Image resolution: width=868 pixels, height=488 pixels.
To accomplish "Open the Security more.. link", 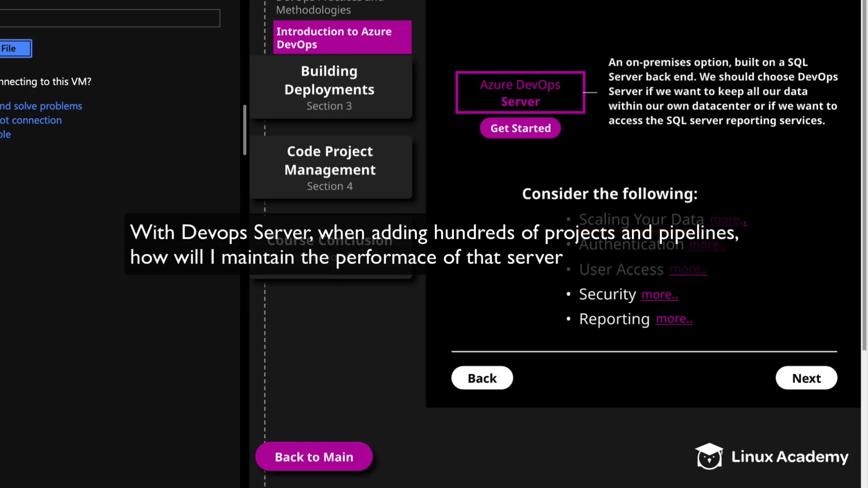I will pyautogui.click(x=660, y=295).
